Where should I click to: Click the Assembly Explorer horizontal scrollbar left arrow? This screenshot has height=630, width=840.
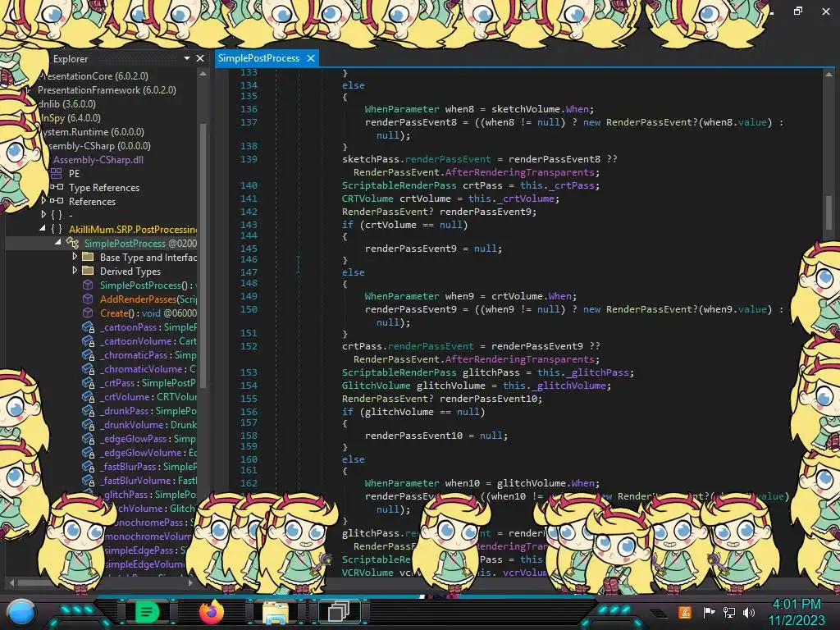11,582
